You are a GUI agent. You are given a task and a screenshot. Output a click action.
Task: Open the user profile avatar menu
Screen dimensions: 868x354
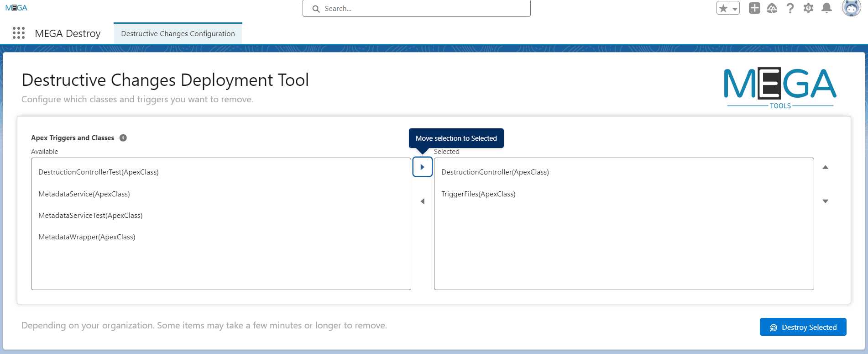coord(851,8)
